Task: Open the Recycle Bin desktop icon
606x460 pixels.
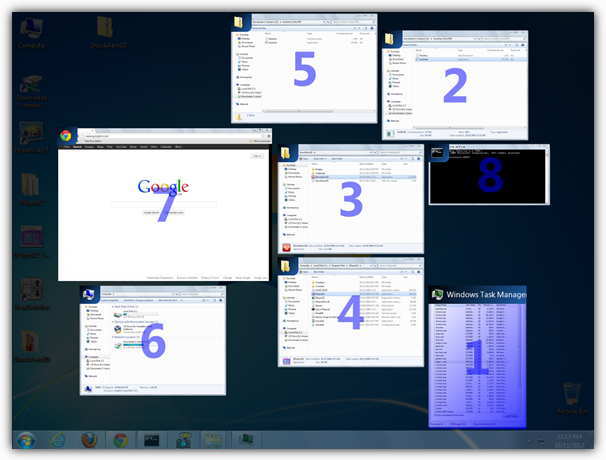Action: click(x=571, y=397)
